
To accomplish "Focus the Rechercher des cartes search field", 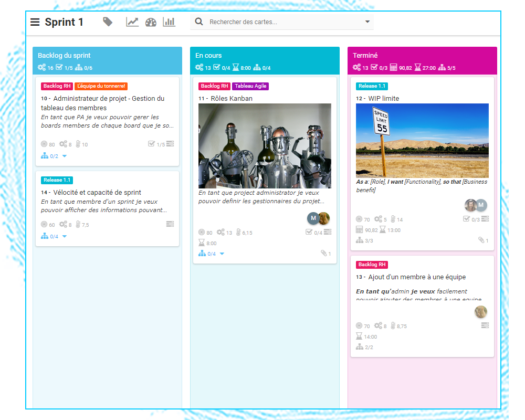I will [281, 22].
